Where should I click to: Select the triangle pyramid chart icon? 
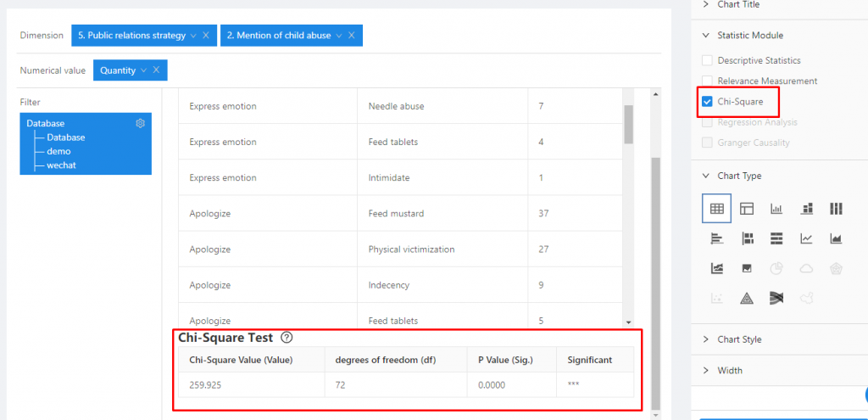[x=747, y=298]
